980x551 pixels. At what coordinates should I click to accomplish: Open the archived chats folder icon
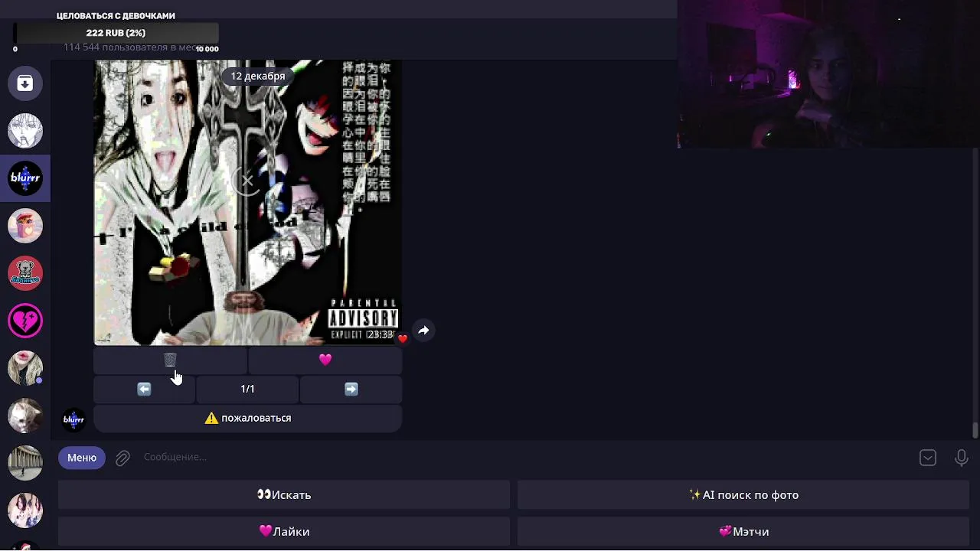(x=25, y=83)
